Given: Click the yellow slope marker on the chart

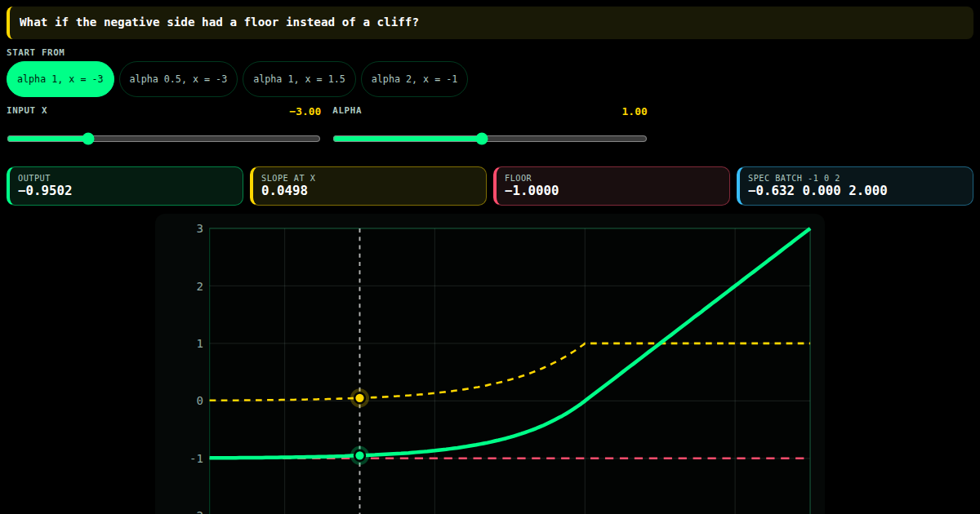Looking at the screenshot, I should coord(359,398).
